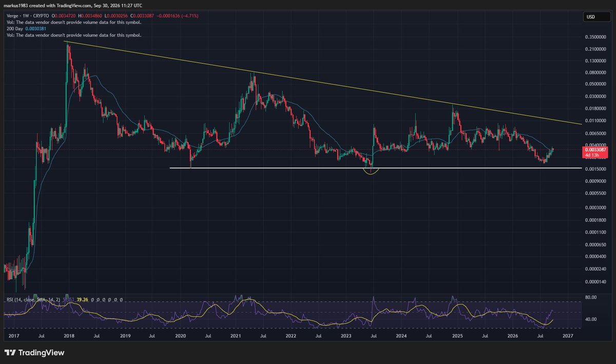Click the 0.0180000 price axis label
Screen dimensions: 616x364
pos(595,109)
